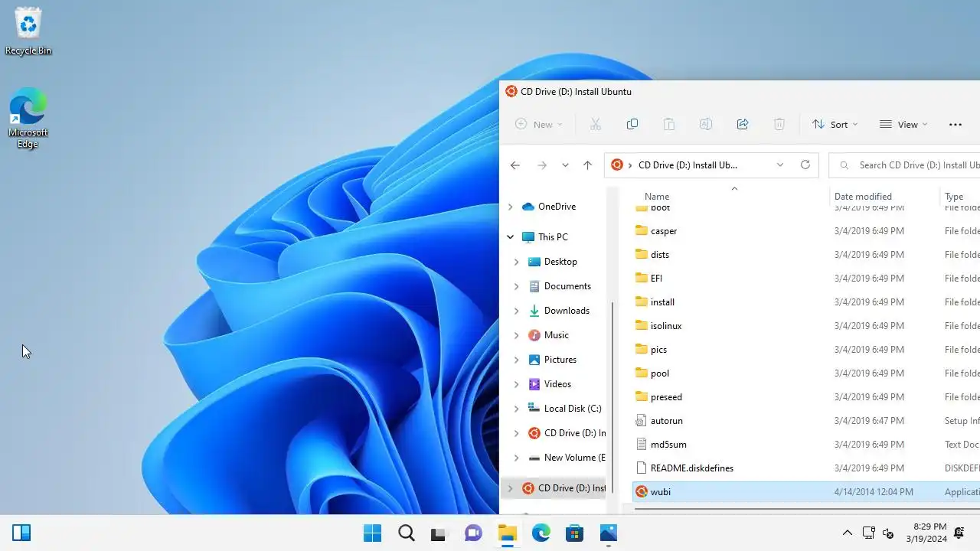This screenshot has width=980, height=551.
Task: Launch Microsoft Edge from the taskbar
Action: coord(541,533)
